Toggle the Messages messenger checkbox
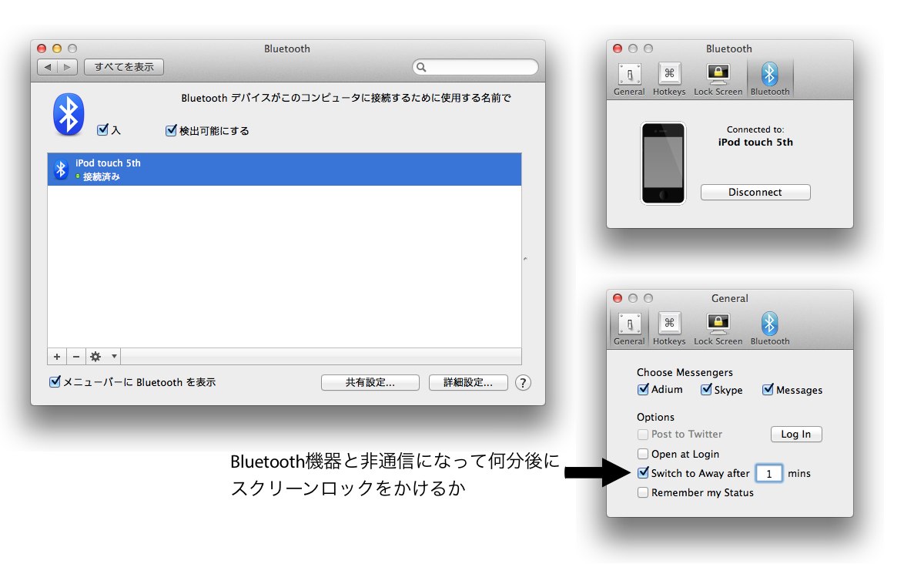This screenshot has height=564, width=924. pos(768,389)
